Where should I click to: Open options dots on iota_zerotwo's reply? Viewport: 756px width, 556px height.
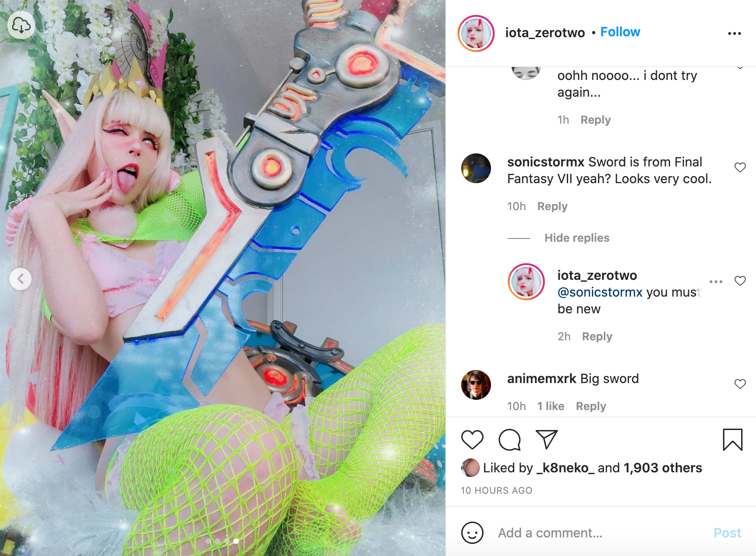point(716,282)
